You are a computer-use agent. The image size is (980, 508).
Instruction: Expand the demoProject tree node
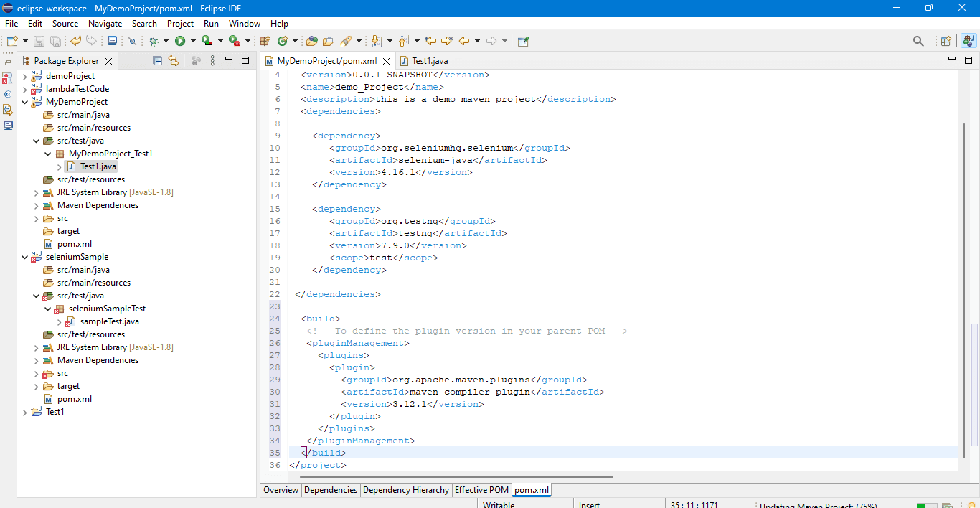(x=25, y=76)
